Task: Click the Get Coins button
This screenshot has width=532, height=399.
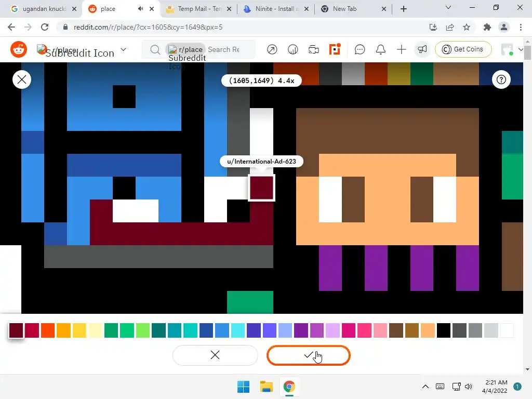Action: pos(463,49)
